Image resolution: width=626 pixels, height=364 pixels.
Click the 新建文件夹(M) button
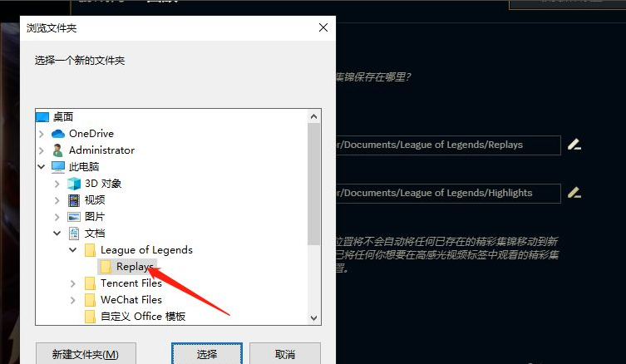click(x=86, y=354)
